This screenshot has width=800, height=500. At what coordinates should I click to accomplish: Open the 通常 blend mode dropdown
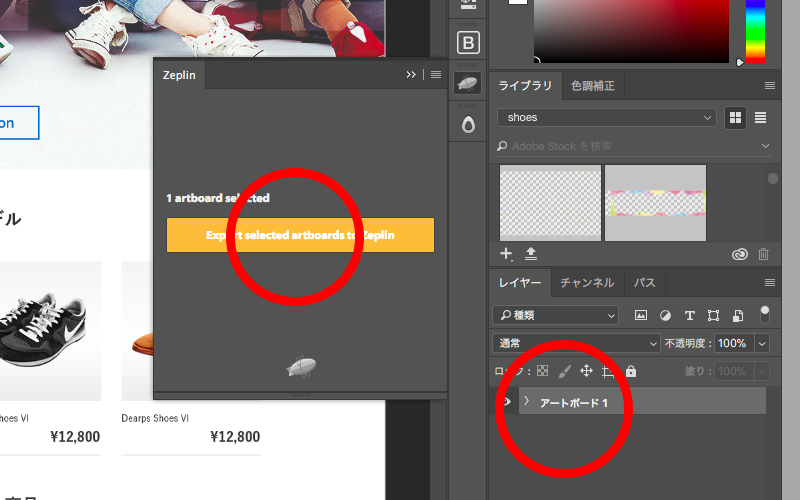point(576,343)
